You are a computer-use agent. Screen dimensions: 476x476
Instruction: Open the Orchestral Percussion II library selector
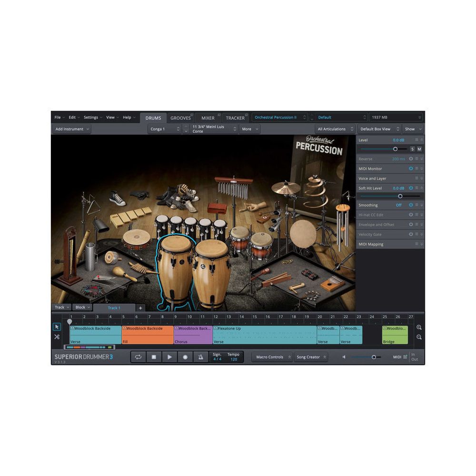click(279, 117)
